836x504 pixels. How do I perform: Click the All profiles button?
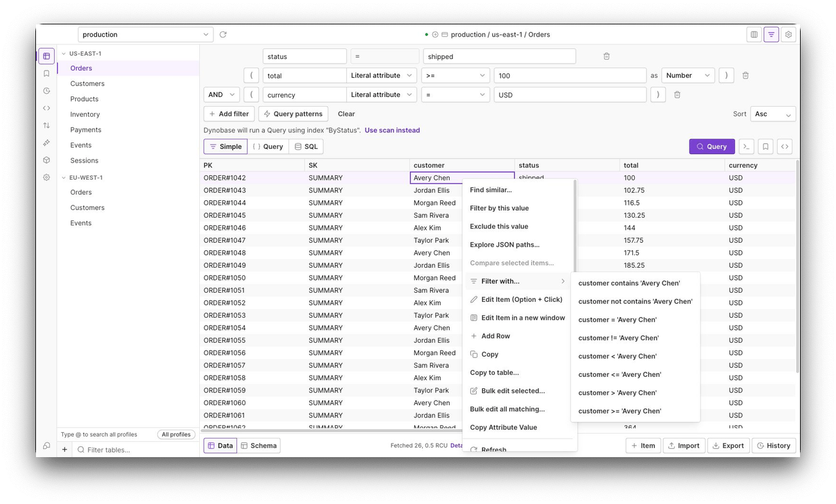click(x=176, y=435)
